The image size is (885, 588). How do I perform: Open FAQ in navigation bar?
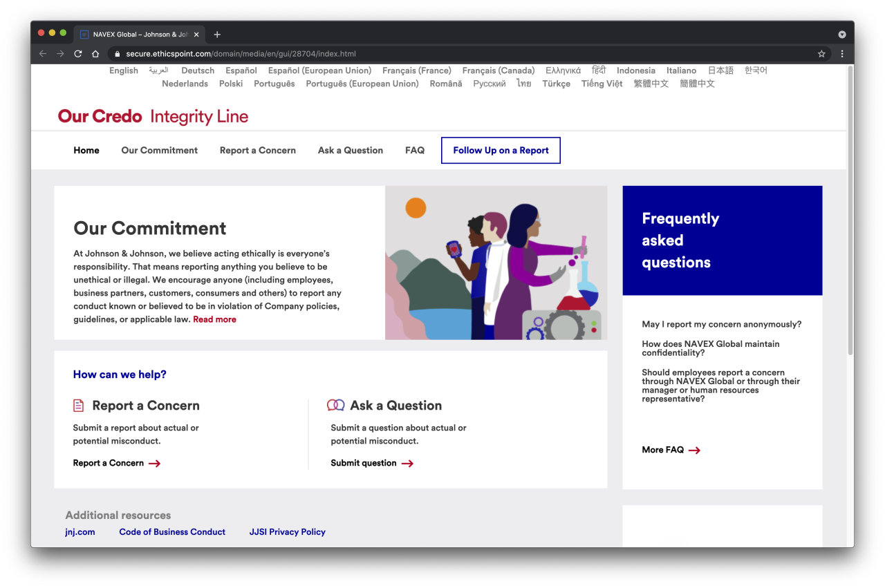point(415,151)
